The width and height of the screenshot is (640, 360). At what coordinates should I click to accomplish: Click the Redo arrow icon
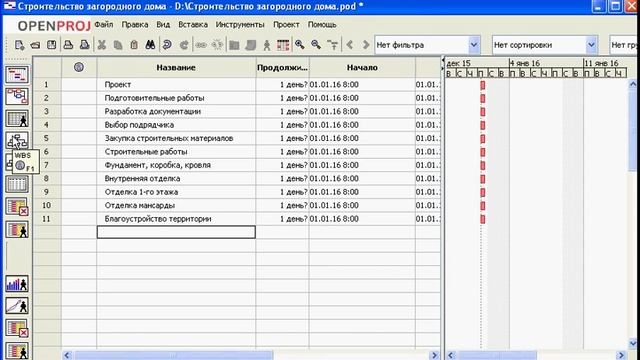coord(184,45)
